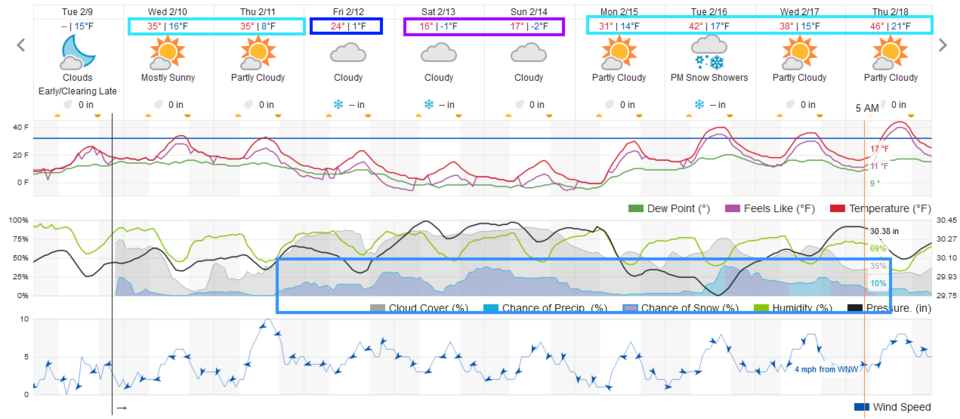Click the '46° | 21°F' temperature for Thursday 2/18
960x419 pixels.
tap(890, 26)
